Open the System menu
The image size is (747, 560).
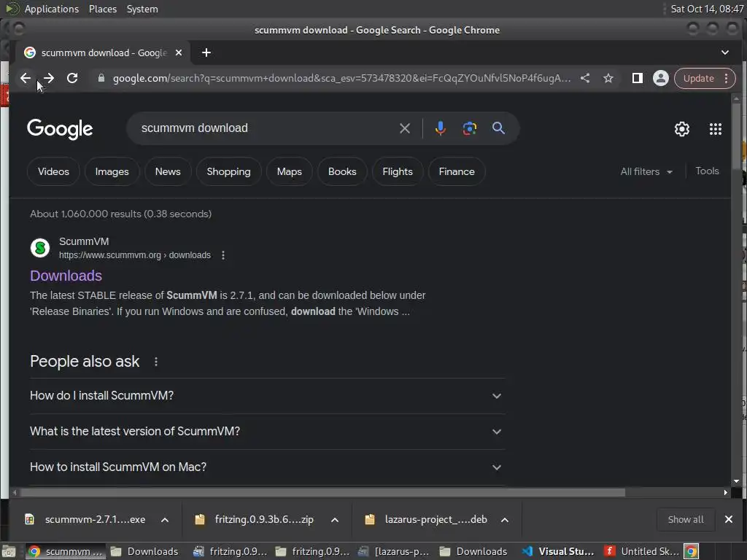point(142,9)
